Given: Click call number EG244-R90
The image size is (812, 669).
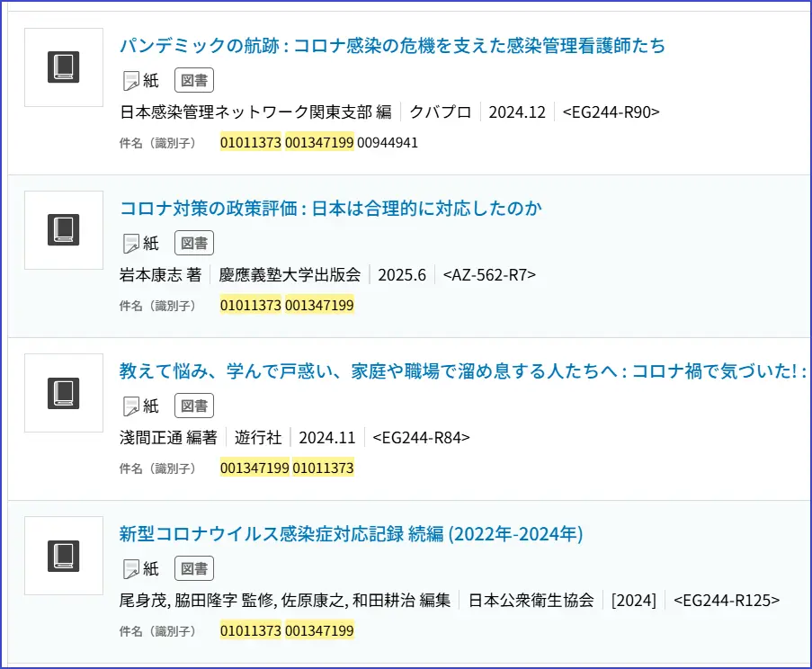Looking at the screenshot, I should [611, 112].
